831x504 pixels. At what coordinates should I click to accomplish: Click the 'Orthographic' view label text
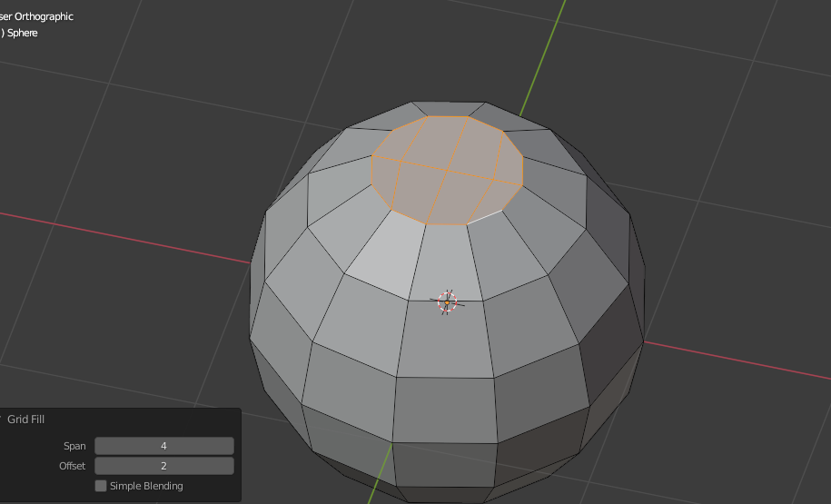(44, 16)
